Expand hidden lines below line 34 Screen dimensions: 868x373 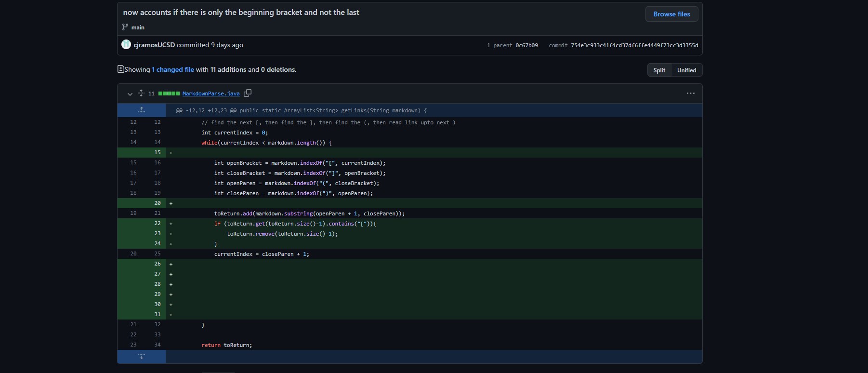142,357
